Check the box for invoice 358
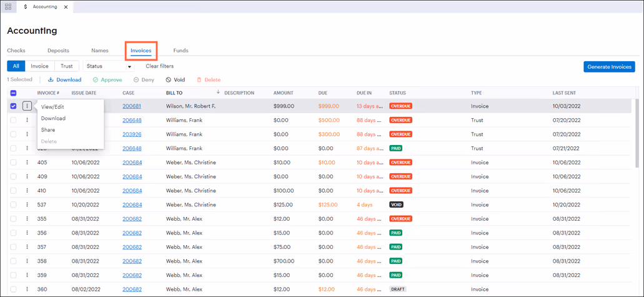 tap(14, 261)
